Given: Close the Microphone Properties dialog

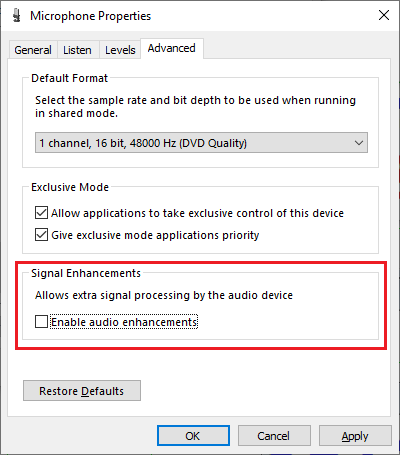Looking at the screenshot, I should (x=384, y=15).
